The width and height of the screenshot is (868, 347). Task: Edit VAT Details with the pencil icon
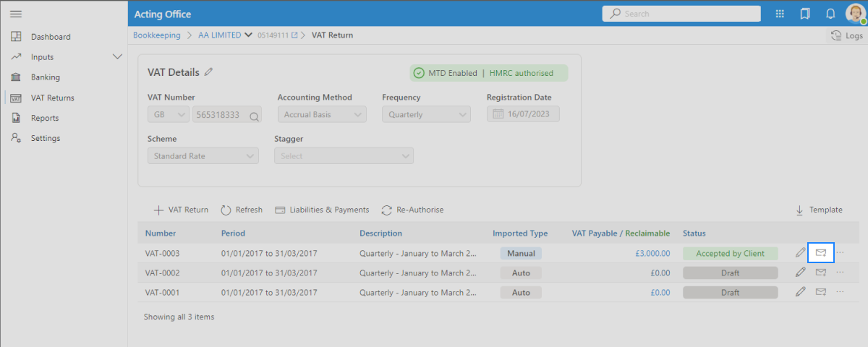[209, 72]
